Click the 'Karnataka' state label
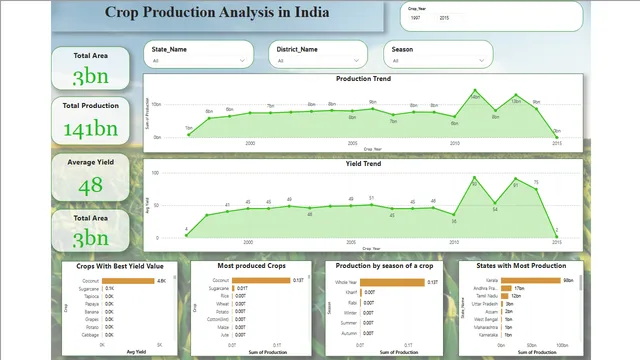The height and width of the screenshot is (360, 640). tap(488, 335)
